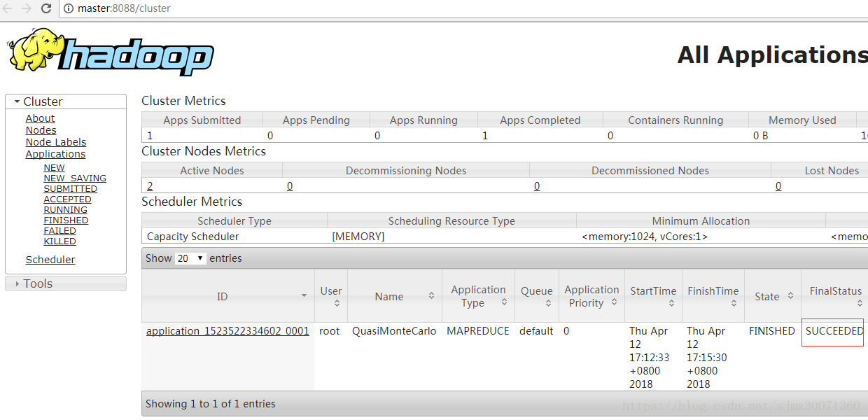Sort the table by User column

[x=331, y=296]
